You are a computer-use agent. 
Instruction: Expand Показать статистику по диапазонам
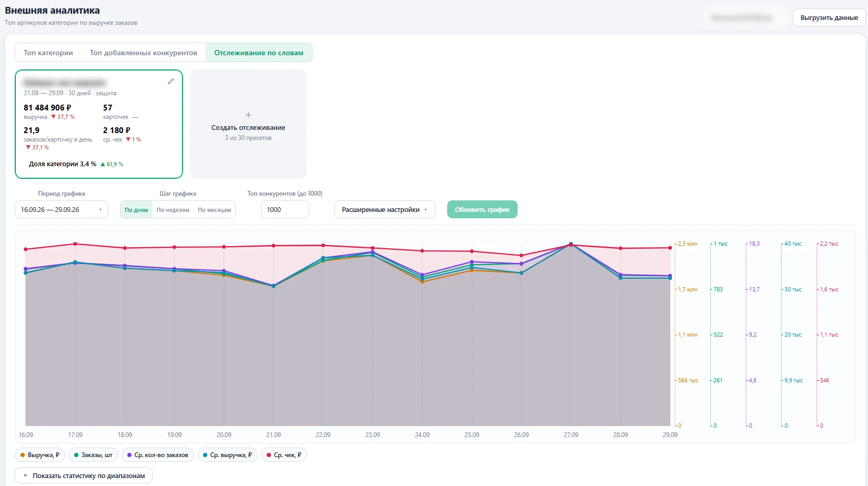(84, 475)
